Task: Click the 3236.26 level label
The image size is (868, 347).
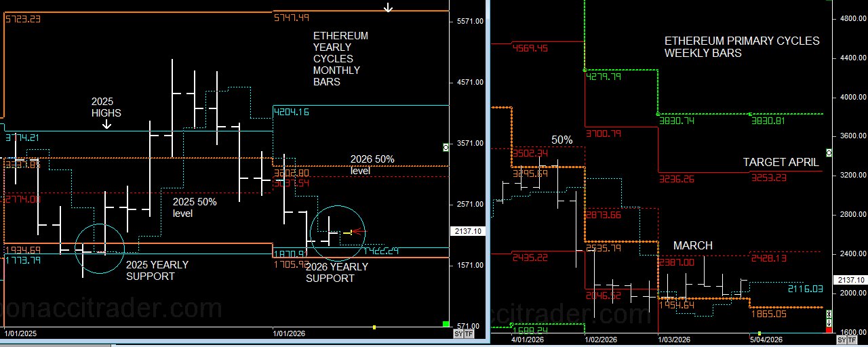Action: pyautogui.click(x=677, y=179)
